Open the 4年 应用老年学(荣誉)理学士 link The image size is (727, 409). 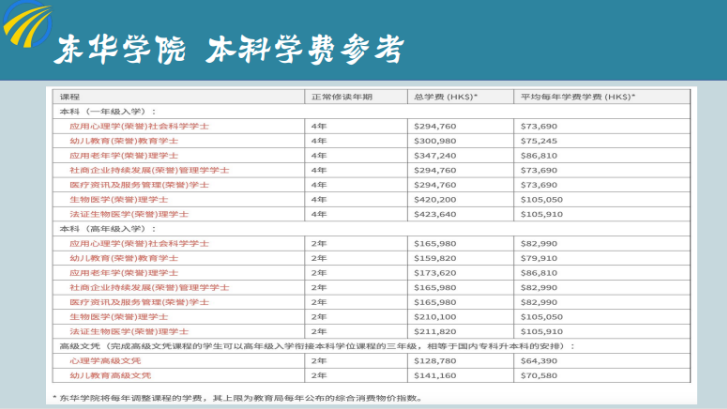coord(124,156)
